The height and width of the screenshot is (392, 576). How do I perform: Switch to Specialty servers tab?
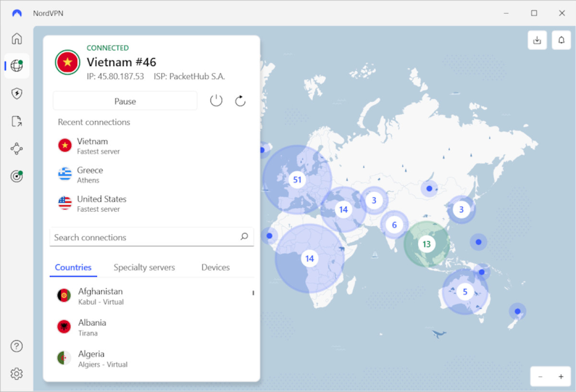144,268
